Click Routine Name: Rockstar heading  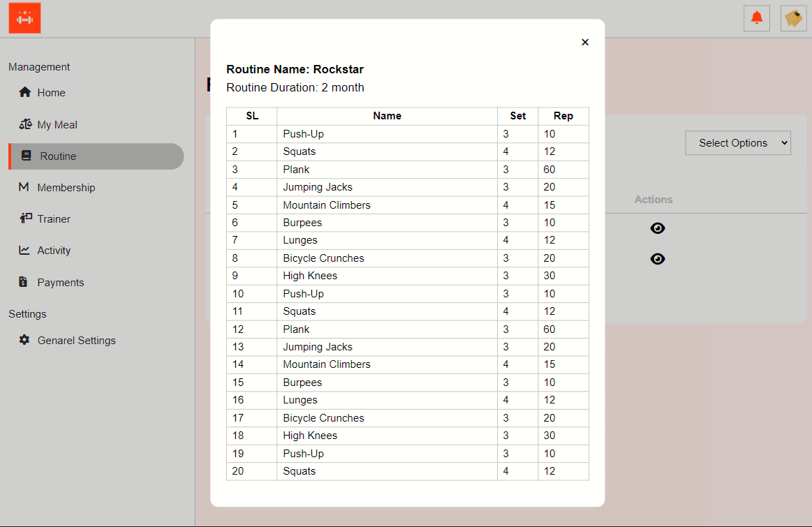295,69
